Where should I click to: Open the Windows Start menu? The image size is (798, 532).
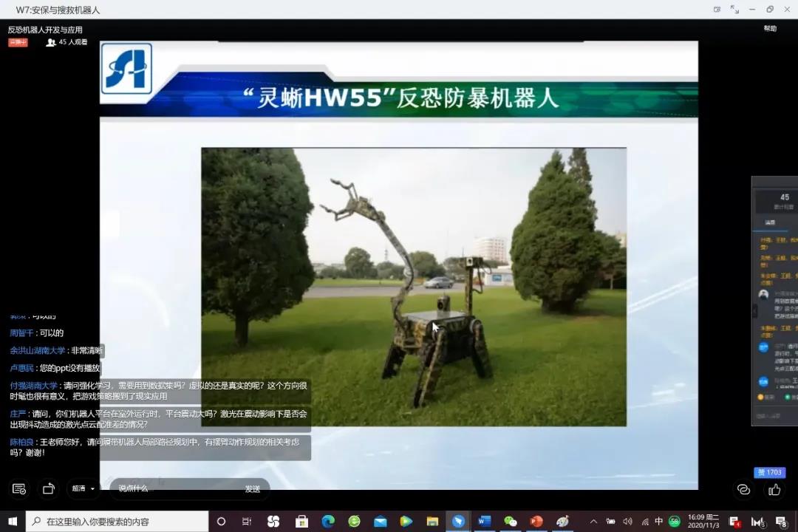tap(13, 522)
